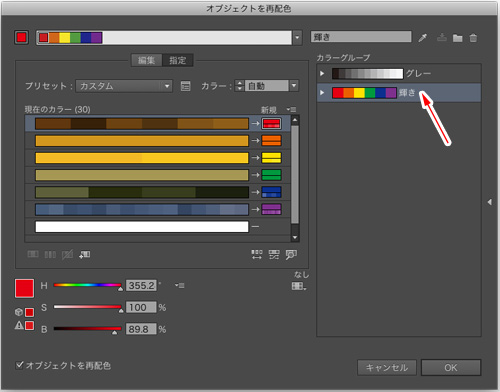Select the purple new color swatch
This screenshot has width=500, height=392.
pos(271,209)
